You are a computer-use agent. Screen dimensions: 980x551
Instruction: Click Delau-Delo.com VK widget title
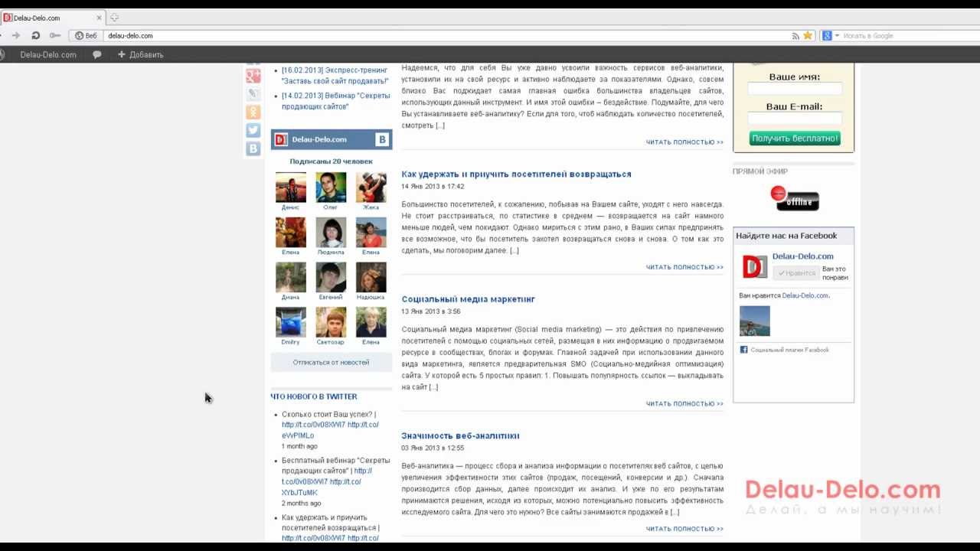coord(319,139)
